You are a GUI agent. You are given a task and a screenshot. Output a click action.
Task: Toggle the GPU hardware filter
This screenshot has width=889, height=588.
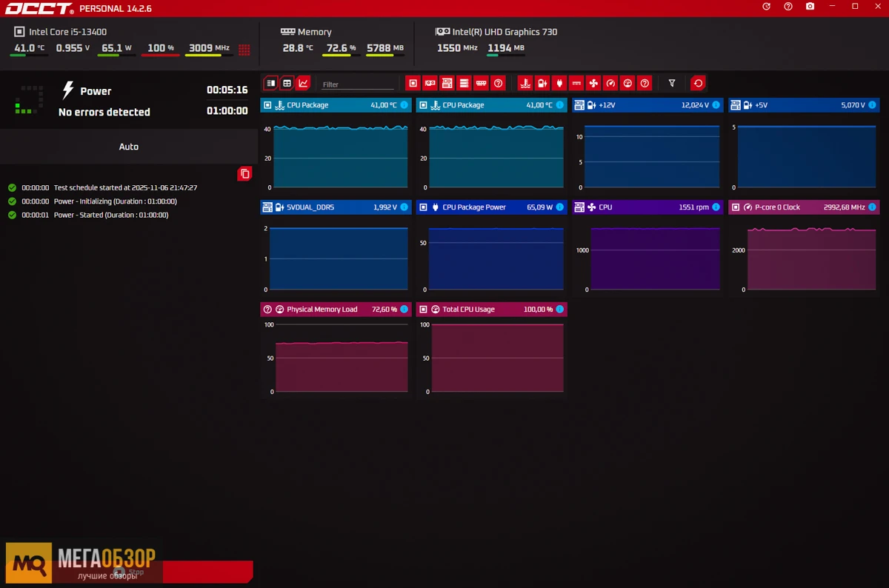click(x=430, y=83)
